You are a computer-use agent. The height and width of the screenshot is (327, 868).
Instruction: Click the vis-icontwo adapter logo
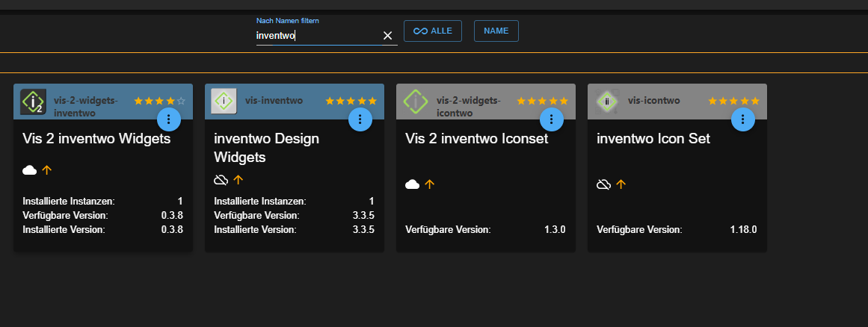[x=607, y=101]
